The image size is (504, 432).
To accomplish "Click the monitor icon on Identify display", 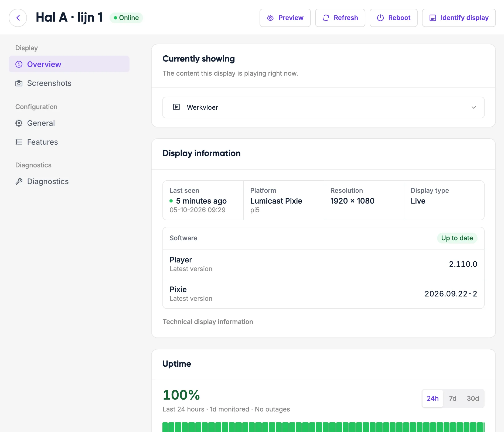I will [x=433, y=18].
